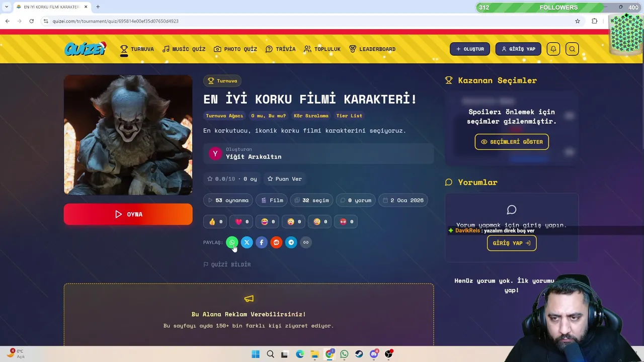Open WhatsApp from taskbar

(x=344, y=354)
